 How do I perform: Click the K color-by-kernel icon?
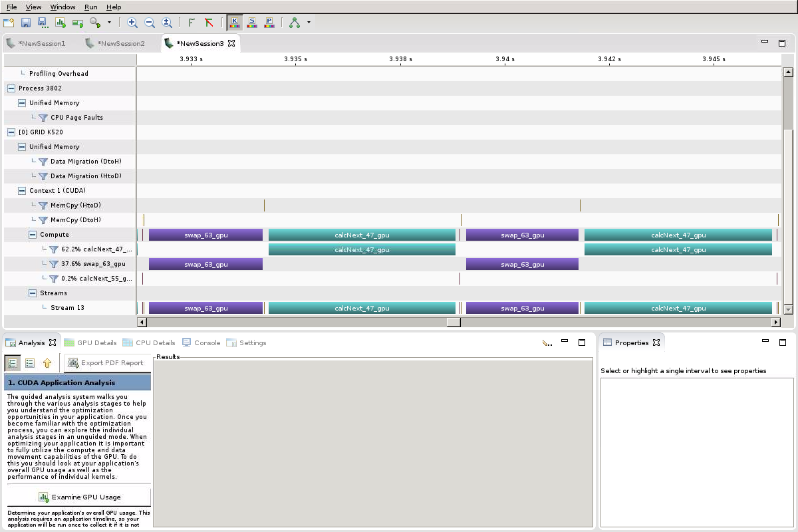pyautogui.click(x=234, y=23)
